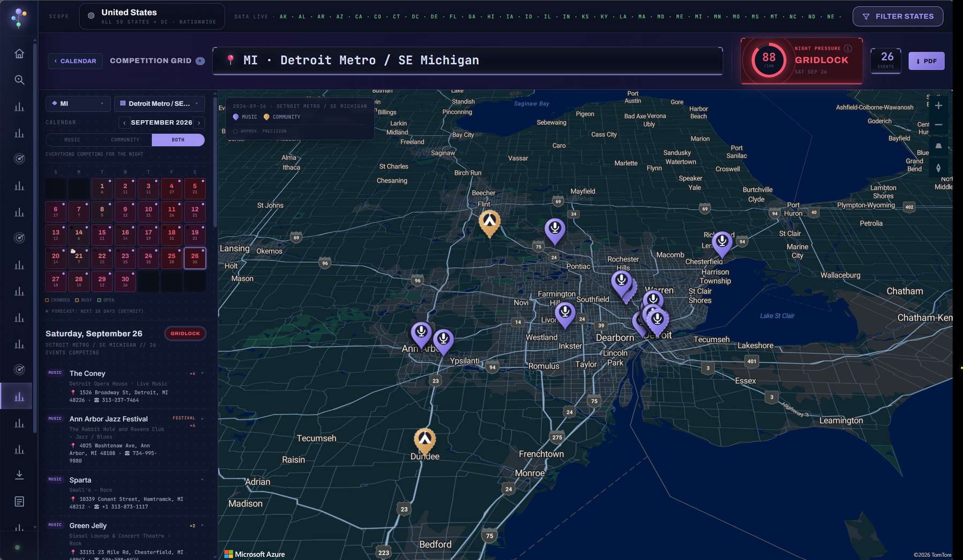This screenshot has width=963, height=560.
Task: Toggle the map pitch tilt control
Action: coord(938,145)
